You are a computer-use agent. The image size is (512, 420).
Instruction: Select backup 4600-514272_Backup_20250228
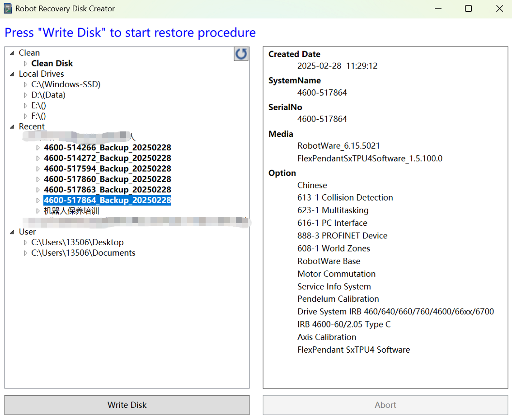coord(108,158)
